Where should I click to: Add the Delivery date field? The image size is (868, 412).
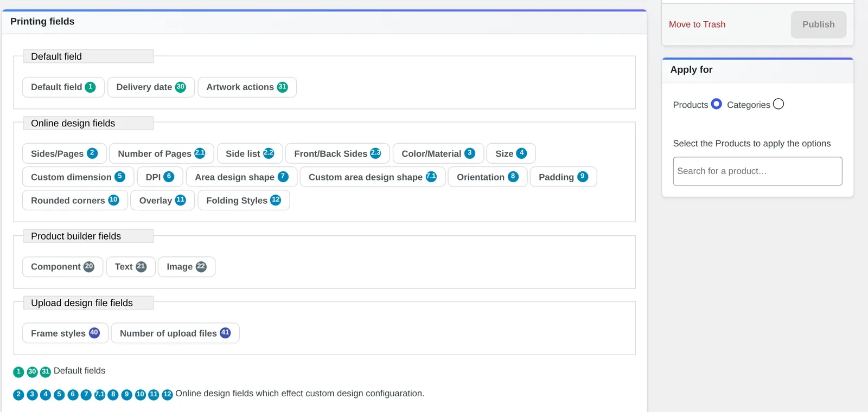click(x=151, y=87)
